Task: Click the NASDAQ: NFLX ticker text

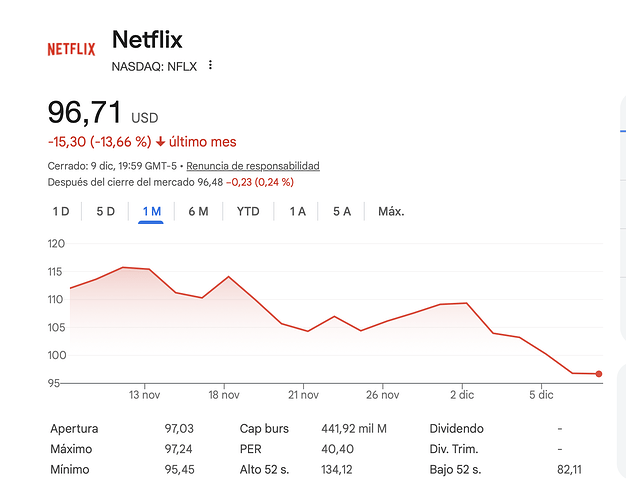Action: coord(154,66)
